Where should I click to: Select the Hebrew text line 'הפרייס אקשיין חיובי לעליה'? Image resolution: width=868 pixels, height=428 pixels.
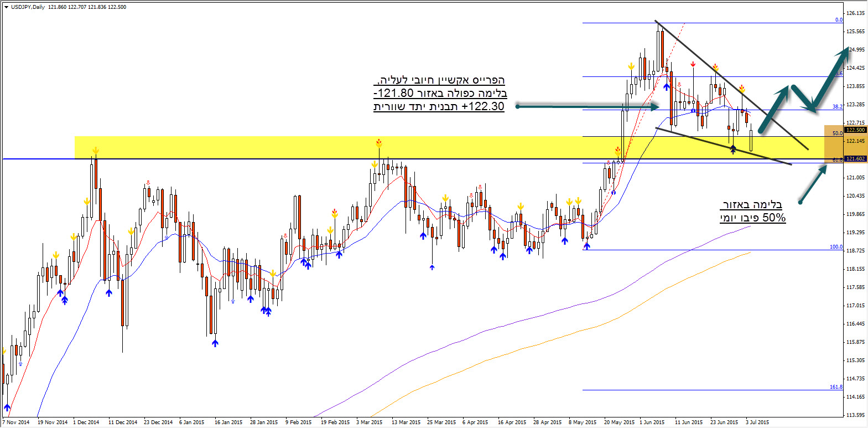(441, 80)
